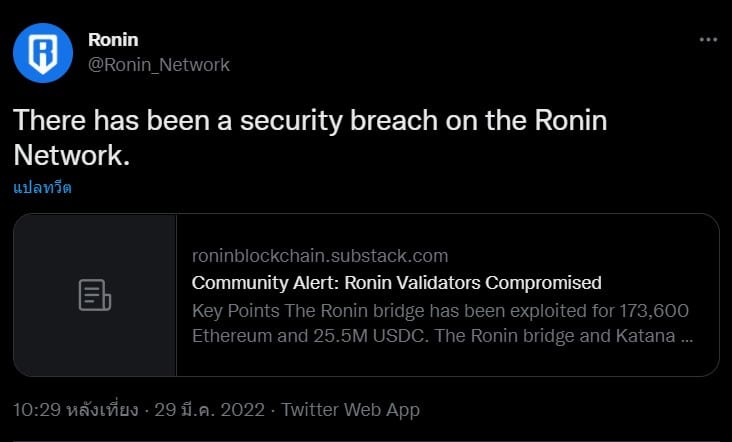The image size is (732, 442).
Task: Open the Ronin profile avatar
Action: pos(43,53)
